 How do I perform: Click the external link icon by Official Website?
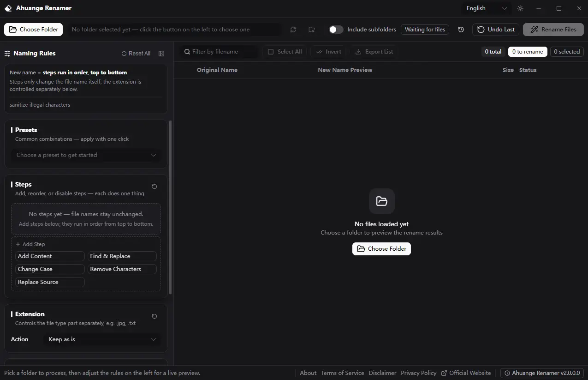(x=444, y=373)
